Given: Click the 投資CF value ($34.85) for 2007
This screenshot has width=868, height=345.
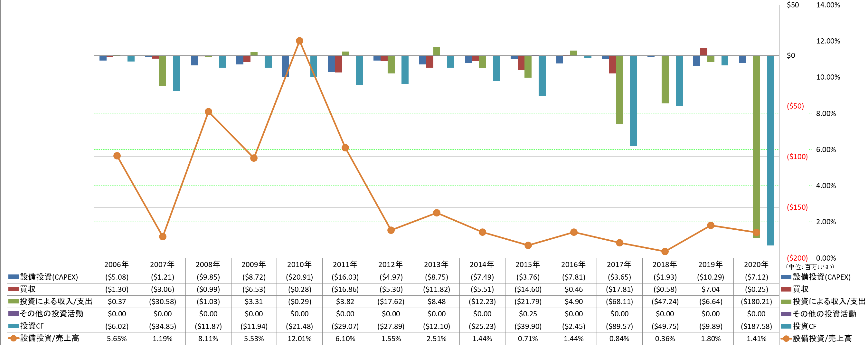Looking at the screenshot, I should pyautogui.click(x=162, y=326).
